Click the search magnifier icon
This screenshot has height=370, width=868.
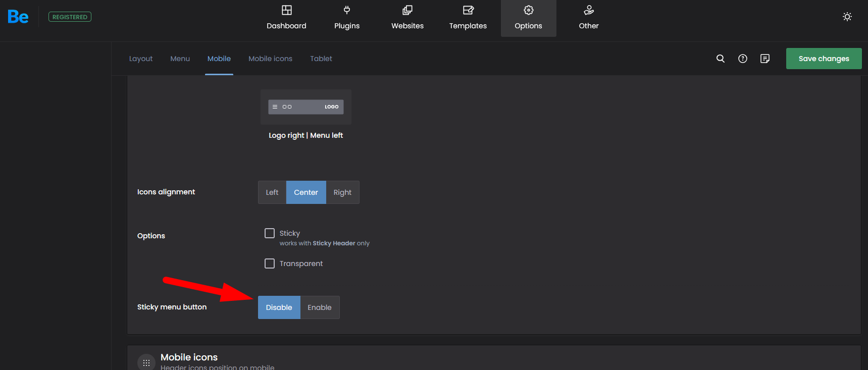721,59
